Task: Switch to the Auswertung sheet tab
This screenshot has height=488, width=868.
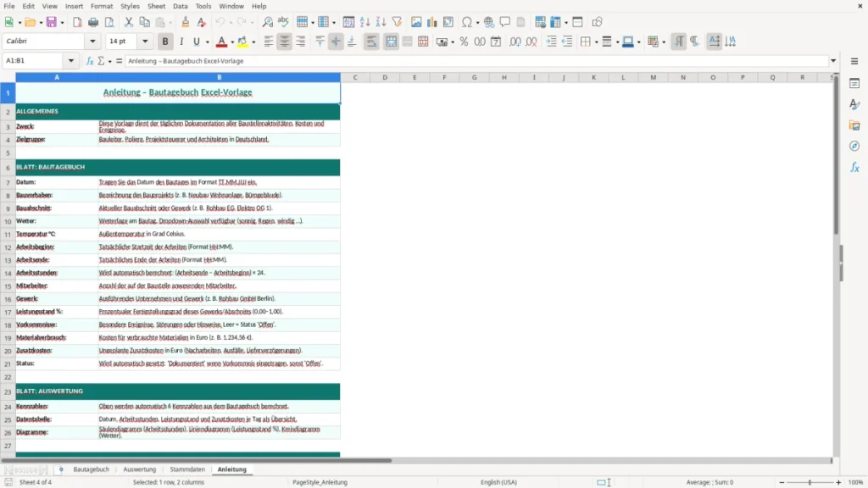Action: 140,469
